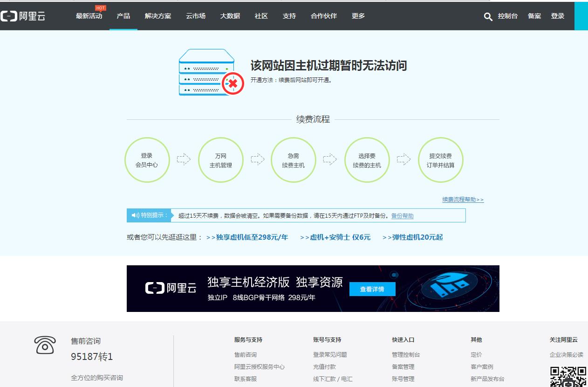The image size is (588, 387).
Task: Open the 支持 menu
Action: click(289, 16)
